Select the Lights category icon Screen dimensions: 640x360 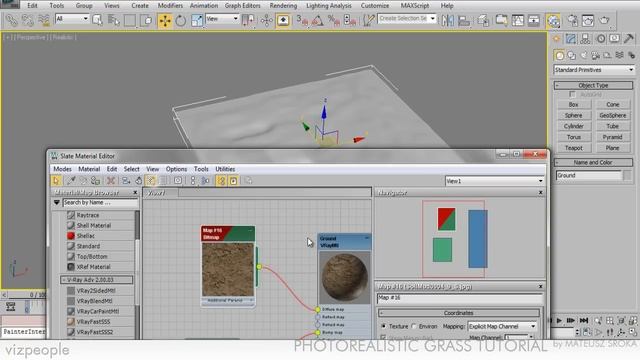(584, 55)
